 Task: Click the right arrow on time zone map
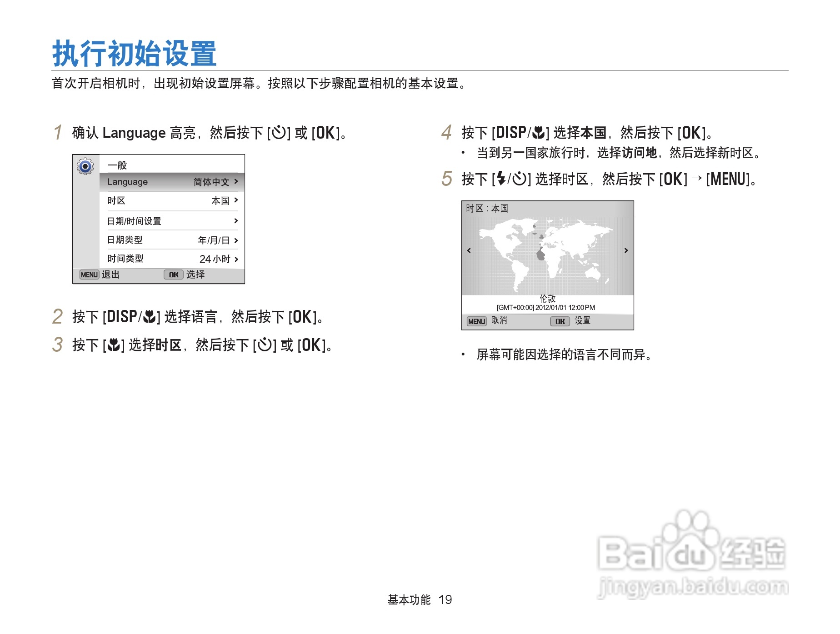point(626,250)
